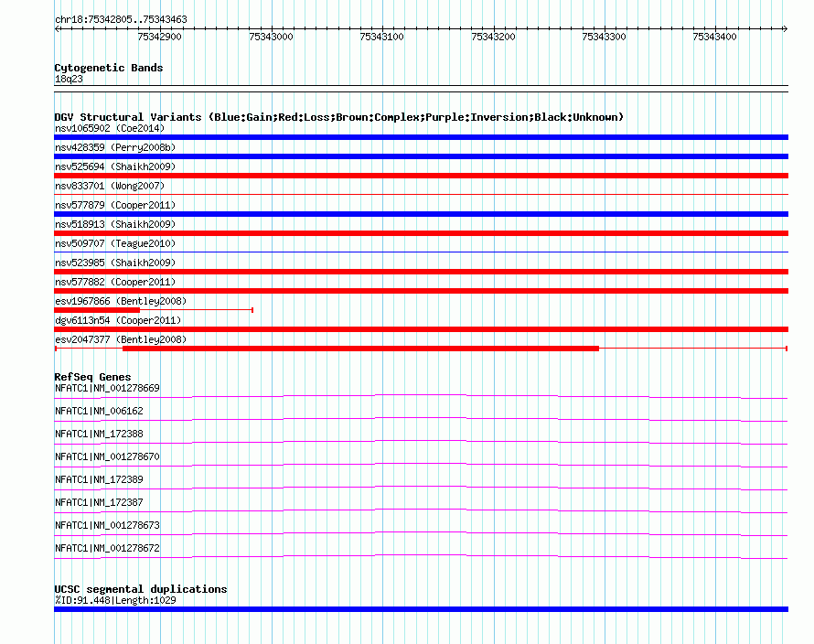Open variant nsv509707 (Teague2010) label
Viewport: 814px width, 644px height.
(115, 243)
